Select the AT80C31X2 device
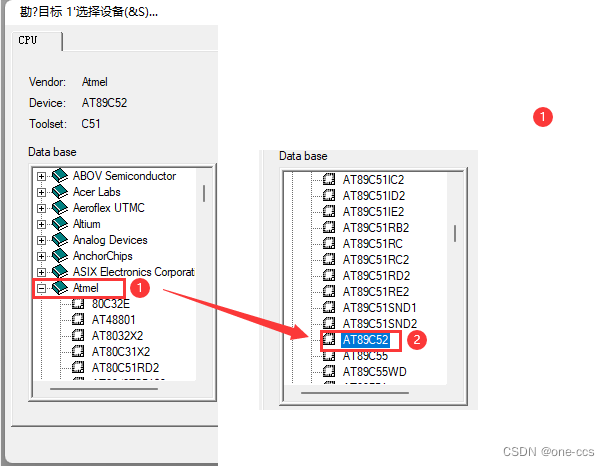Image resolution: width=610 pixels, height=466 pixels. 121,352
